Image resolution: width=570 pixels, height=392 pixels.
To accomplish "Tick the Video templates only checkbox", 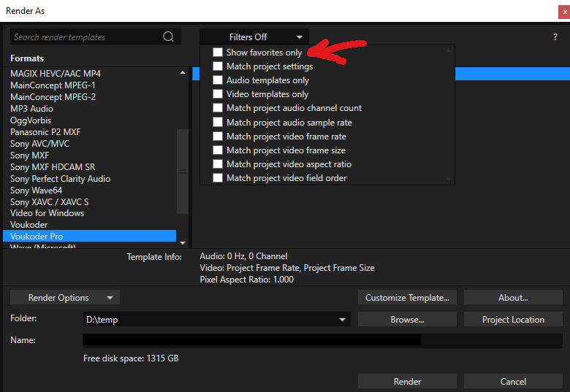I will (218, 94).
